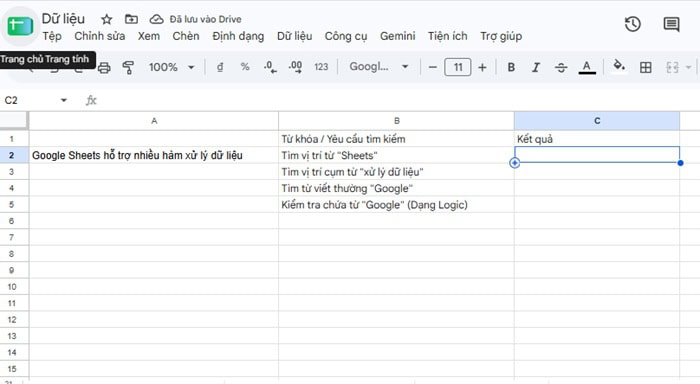Open the Công cụ menu
Image resolution: width=700 pixels, height=384 pixels.
pyautogui.click(x=346, y=36)
